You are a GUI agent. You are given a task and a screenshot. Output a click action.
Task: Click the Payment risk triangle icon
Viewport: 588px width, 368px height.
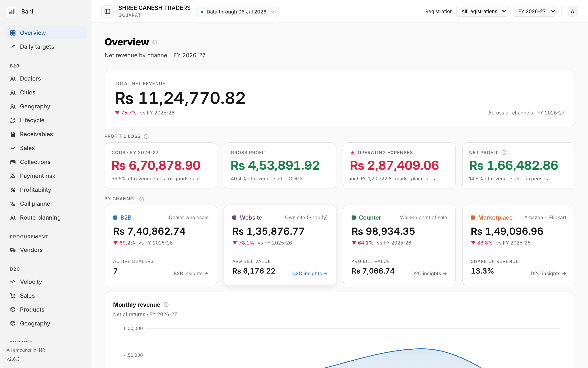click(x=13, y=176)
